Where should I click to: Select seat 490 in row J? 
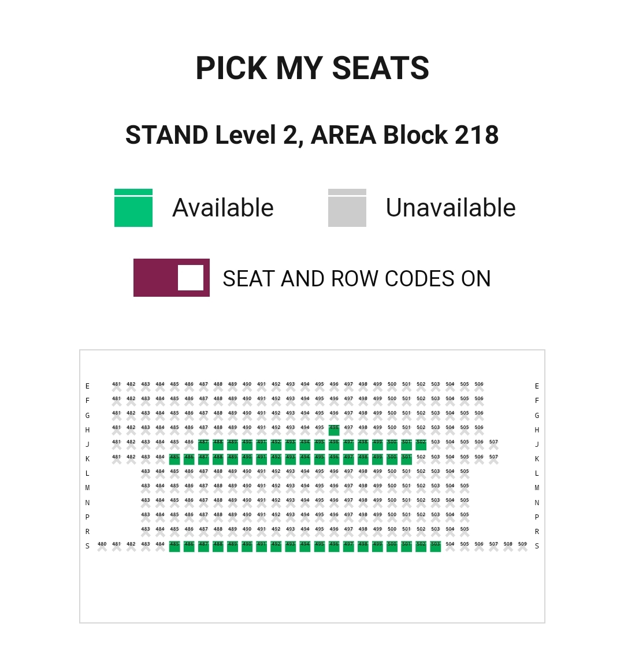247,445
